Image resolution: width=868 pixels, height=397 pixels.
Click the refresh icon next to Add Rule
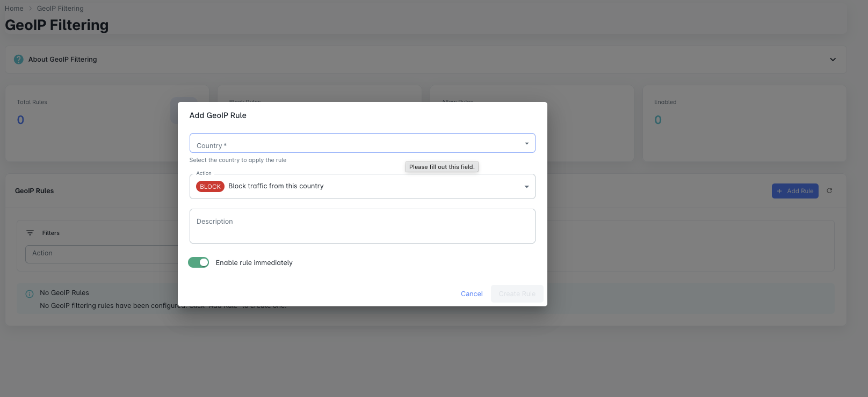pos(829,191)
